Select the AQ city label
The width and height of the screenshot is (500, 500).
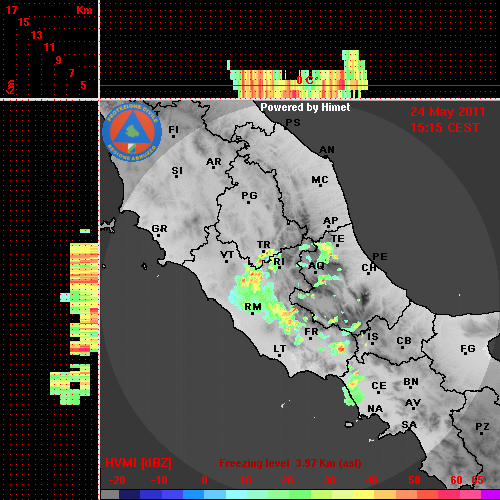[x=316, y=266]
